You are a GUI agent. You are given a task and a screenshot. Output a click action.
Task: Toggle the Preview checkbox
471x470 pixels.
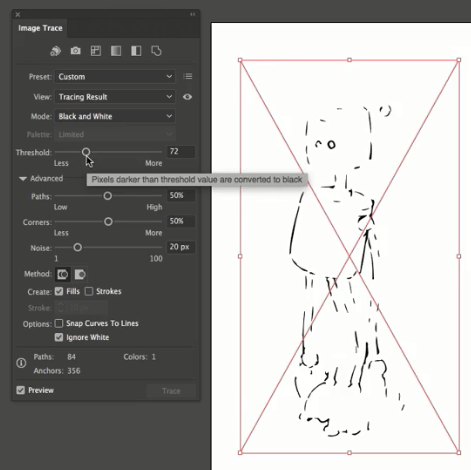pos(21,390)
